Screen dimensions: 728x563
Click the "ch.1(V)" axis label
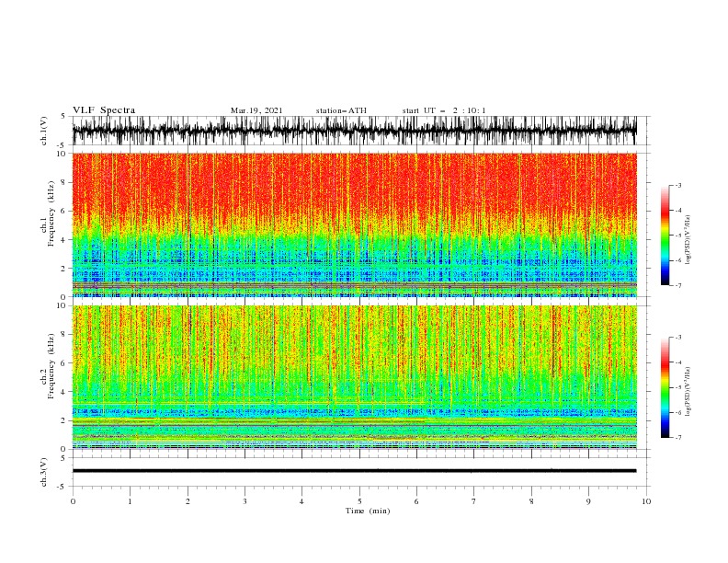coord(44,131)
